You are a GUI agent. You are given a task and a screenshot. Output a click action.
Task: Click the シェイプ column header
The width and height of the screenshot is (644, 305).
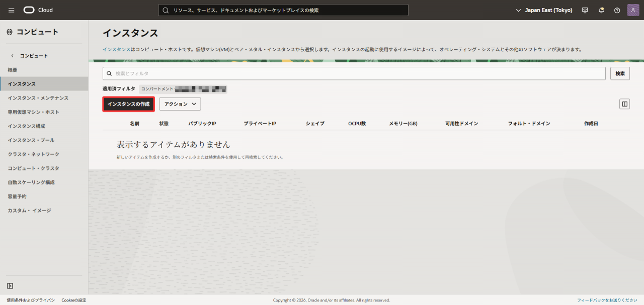coord(315,124)
